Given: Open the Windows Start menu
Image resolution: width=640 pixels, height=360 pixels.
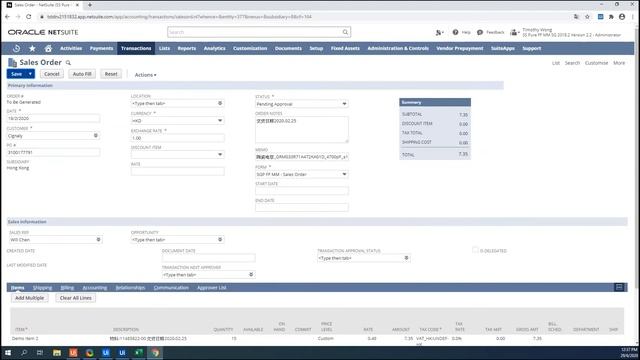Looking at the screenshot, I should (x=8, y=353).
